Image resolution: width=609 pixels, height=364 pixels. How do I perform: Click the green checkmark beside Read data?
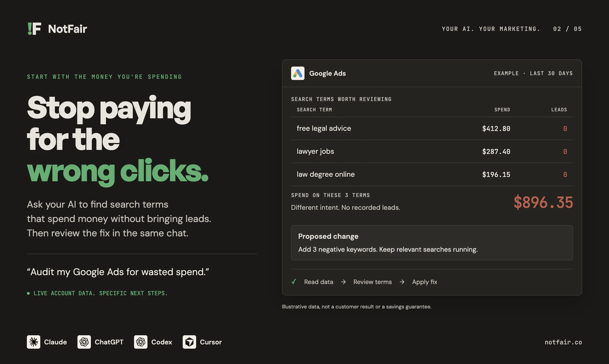[294, 282]
